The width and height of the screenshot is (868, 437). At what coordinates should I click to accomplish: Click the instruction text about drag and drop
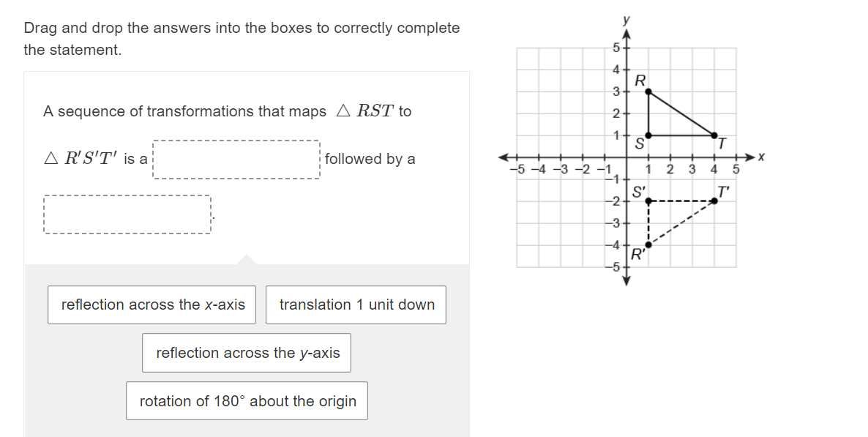tap(242, 28)
